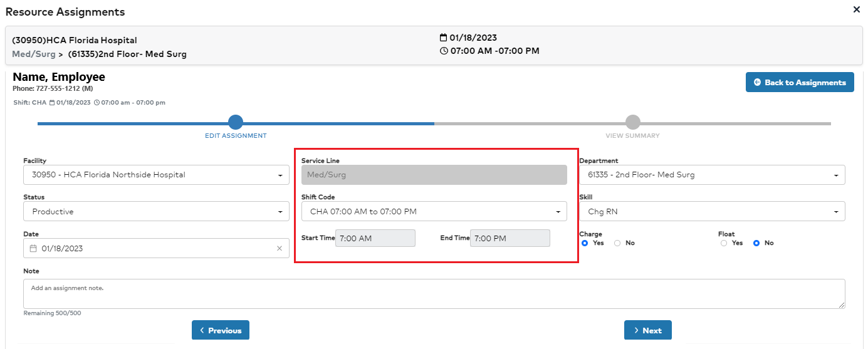Click the clock icon beside 07:00 AM -07:00 PM
The image size is (868, 349).
click(444, 51)
